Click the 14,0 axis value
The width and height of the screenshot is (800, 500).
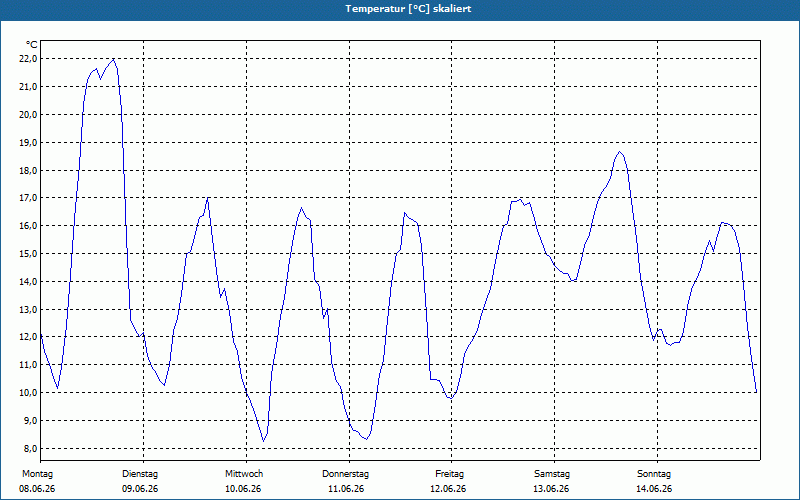click(x=28, y=282)
